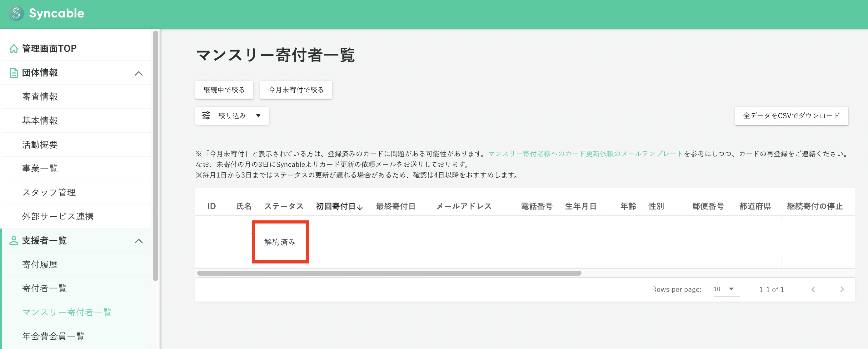Click the document icon beside 団体情報
Image resolution: width=868 pixels, height=349 pixels.
(13, 73)
